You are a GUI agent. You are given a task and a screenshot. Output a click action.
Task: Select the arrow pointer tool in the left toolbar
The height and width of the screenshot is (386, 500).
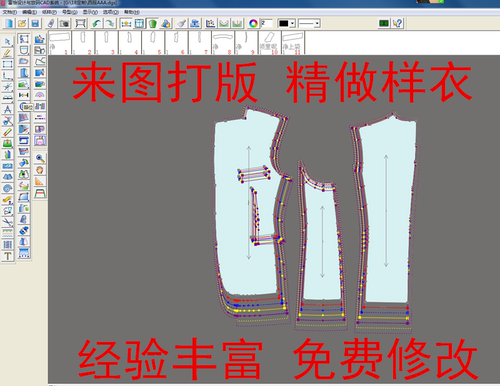(x=8, y=41)
